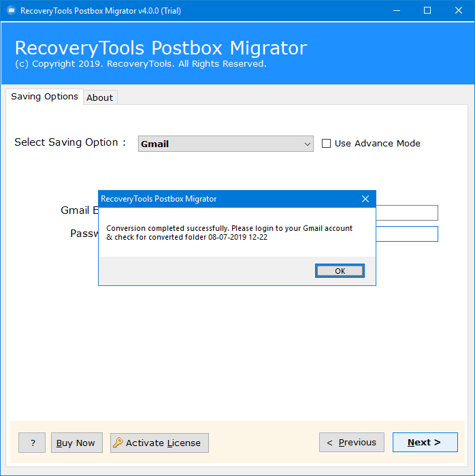
Task: Select the Saving Options tab
Action: 45,97
